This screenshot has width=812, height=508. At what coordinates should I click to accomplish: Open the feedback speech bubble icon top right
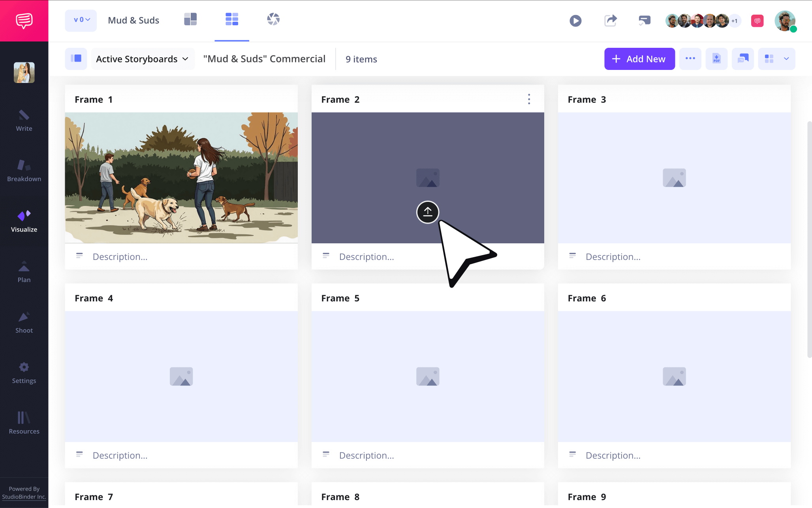point(757,21)
